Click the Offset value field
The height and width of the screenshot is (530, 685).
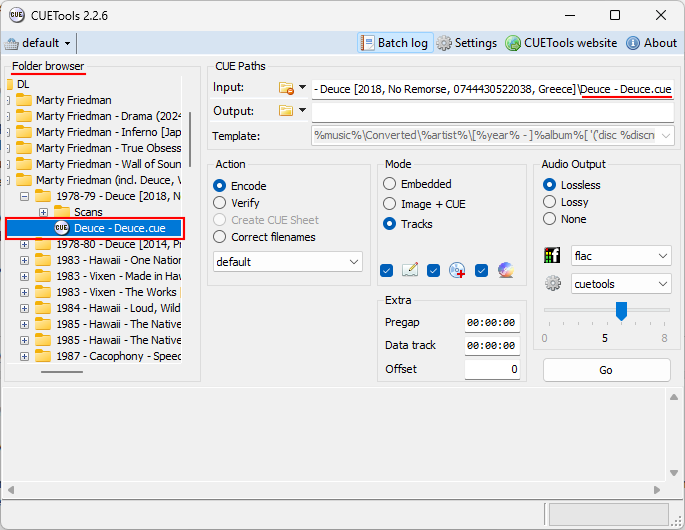click(492, 369)
